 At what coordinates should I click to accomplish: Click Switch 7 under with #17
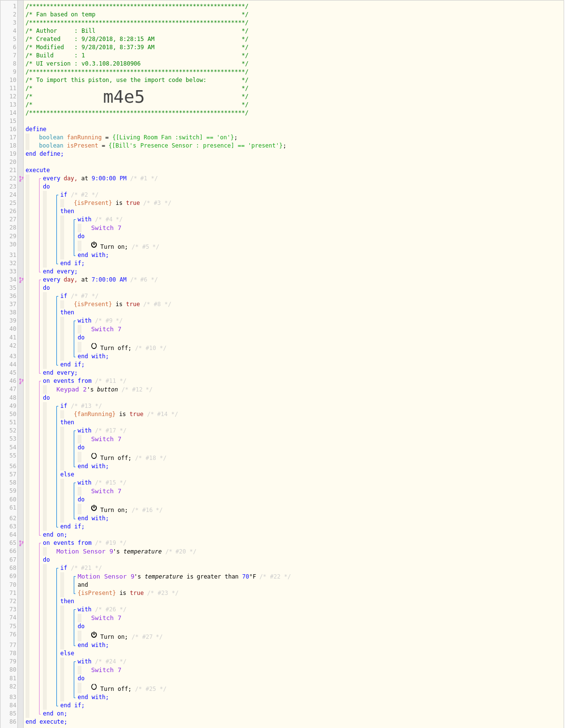pyautogui.click(x=106, y=439)
